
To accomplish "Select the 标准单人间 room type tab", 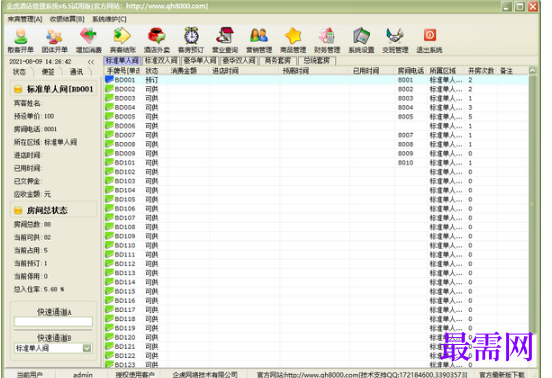I will pyautogui.click(x=123, y=61).
